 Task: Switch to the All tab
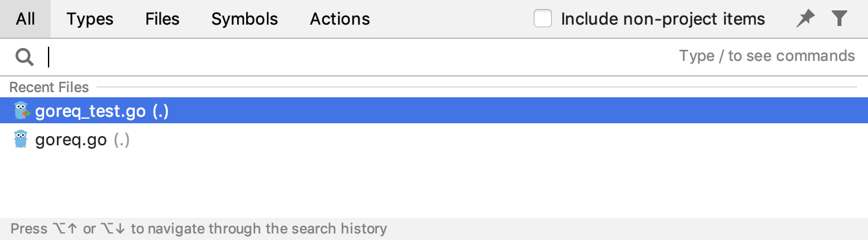tap(25, 19)
